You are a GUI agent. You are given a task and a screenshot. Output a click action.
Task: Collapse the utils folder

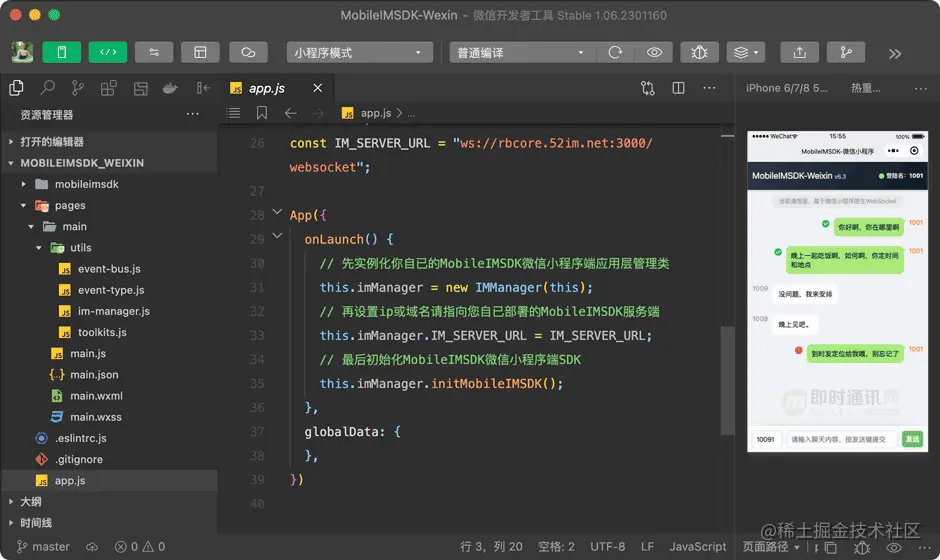[110, 248]
